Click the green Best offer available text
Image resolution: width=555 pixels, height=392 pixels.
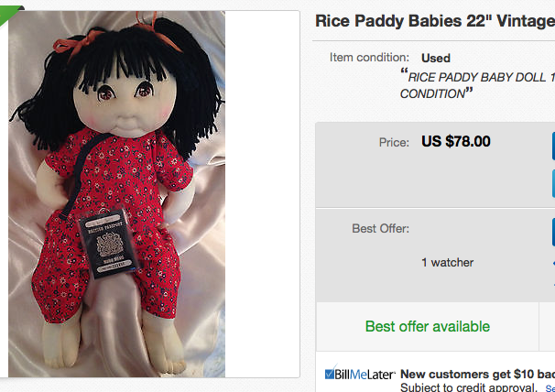(x=428, y=326)
